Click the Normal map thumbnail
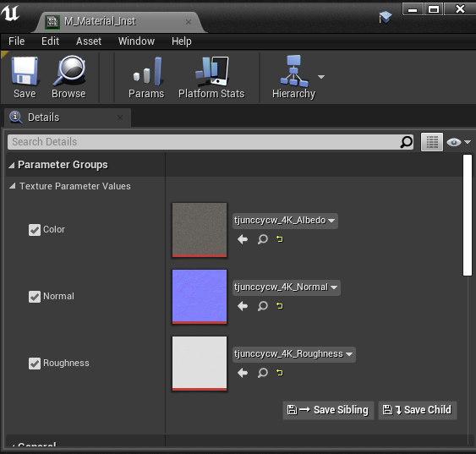Viewport: 476px width, 454px height. (x=200, y=297)
